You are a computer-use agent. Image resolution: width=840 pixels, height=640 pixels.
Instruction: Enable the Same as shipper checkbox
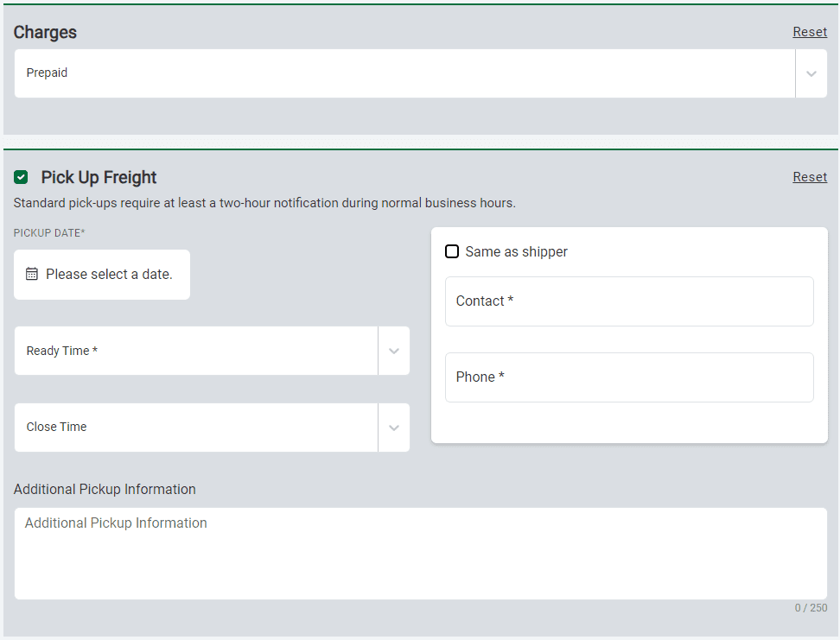452,251
